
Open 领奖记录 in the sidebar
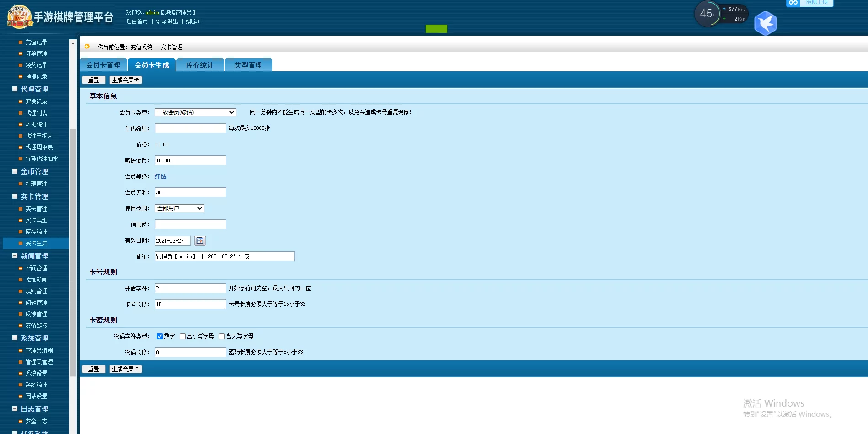coord(36,65)
